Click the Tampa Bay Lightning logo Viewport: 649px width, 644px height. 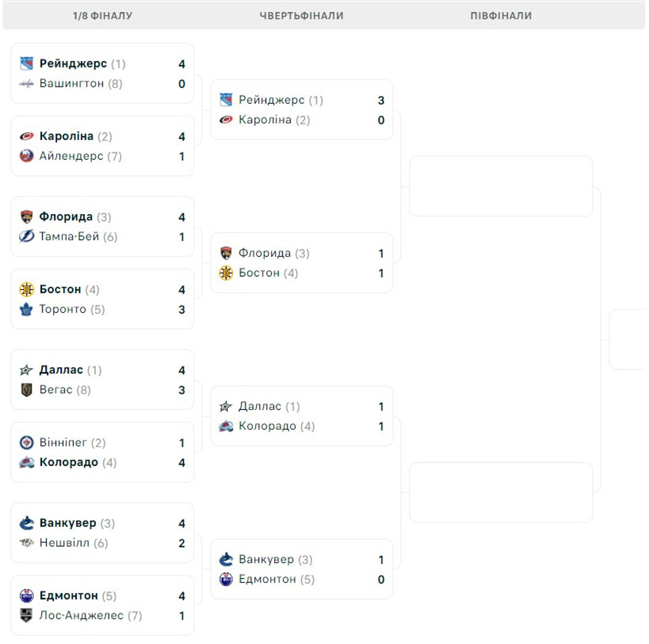click(x=27, y=237)
